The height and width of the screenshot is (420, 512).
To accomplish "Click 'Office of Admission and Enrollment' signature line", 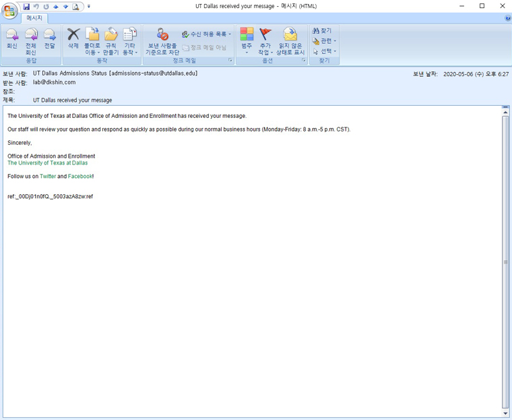I will (51, 156).
